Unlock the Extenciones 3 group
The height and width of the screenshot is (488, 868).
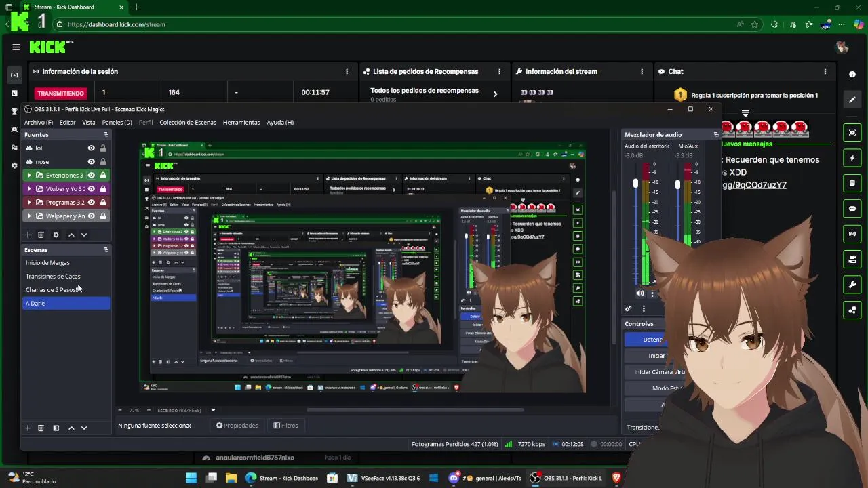click(102, 175)
